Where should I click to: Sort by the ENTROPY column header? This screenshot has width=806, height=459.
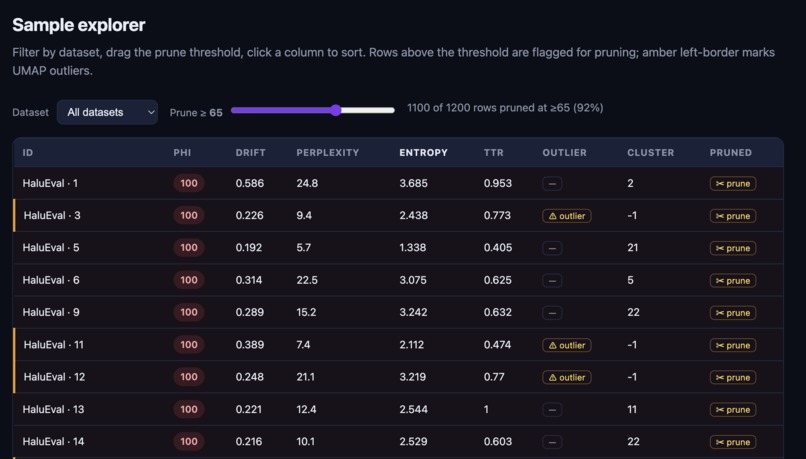[x=423, y=153]
